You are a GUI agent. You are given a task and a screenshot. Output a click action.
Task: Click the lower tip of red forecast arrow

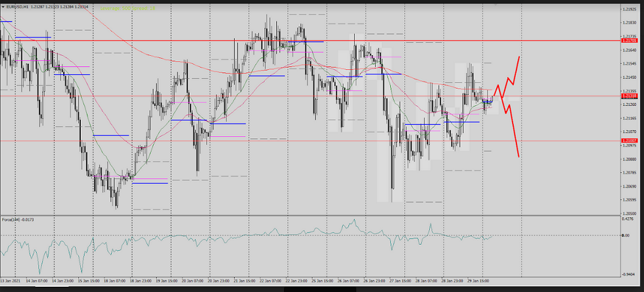point(519,156)
